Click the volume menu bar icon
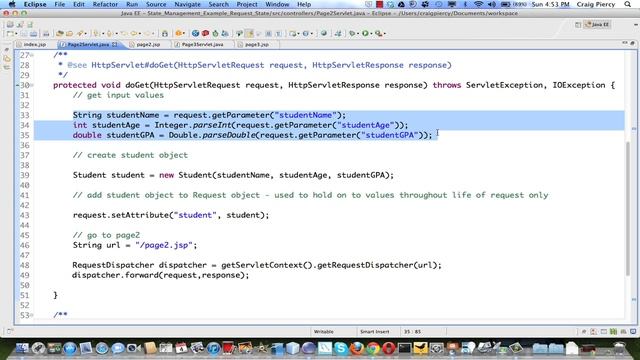640x360 pixels. tap(491, 4)
